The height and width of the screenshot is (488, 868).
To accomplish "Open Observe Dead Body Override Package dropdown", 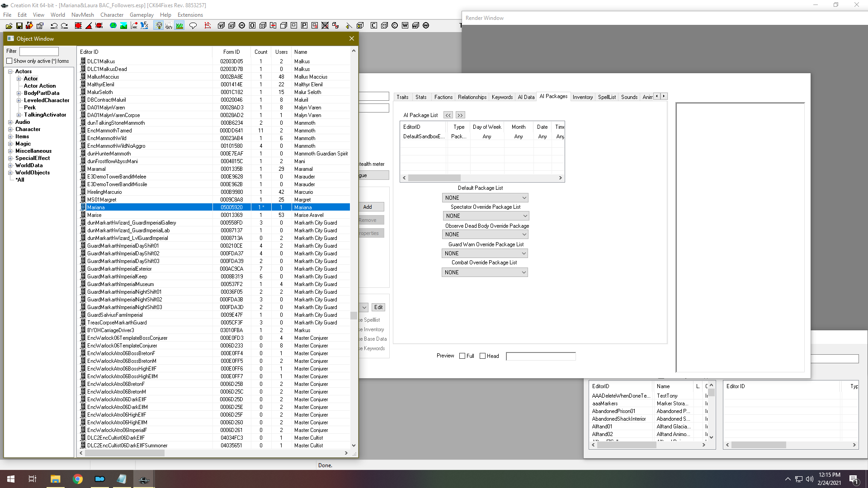I will click(x=485, y=235).
